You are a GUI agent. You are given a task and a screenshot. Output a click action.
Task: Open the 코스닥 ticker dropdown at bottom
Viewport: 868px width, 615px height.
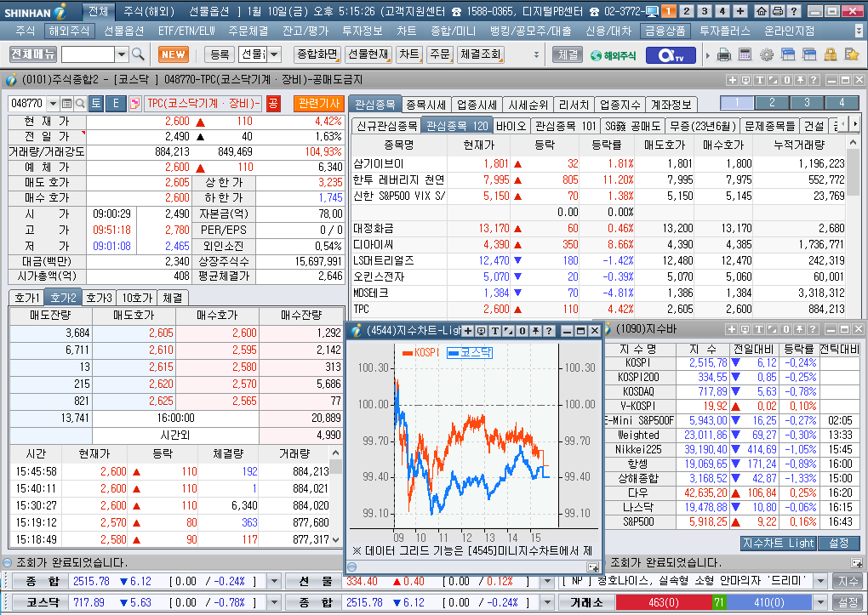[x=273, y=602]
